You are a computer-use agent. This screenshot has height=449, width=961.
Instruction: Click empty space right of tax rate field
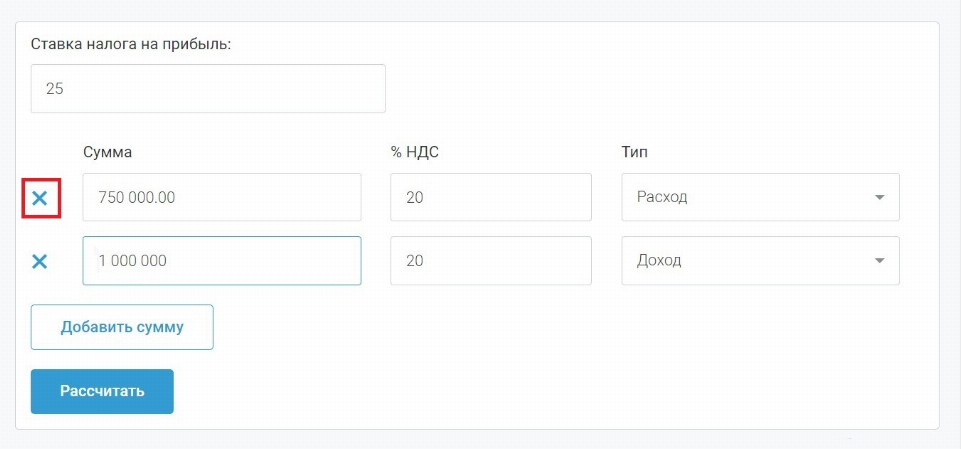tap(650, 89)
